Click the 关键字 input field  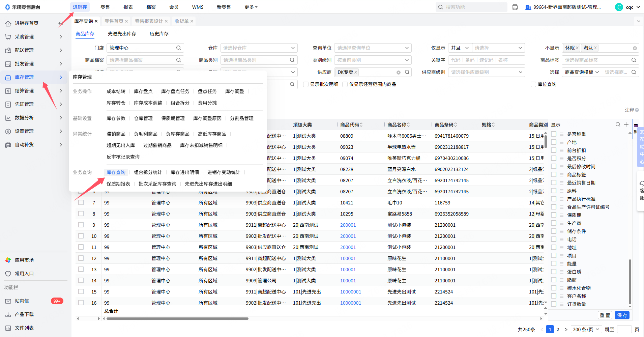pos(486,60)
